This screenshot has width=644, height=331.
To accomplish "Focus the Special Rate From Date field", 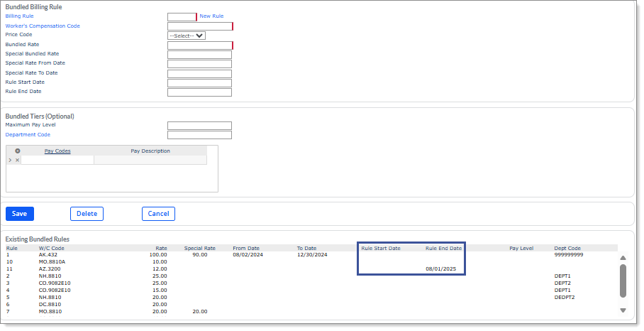I will pos(199,64).
